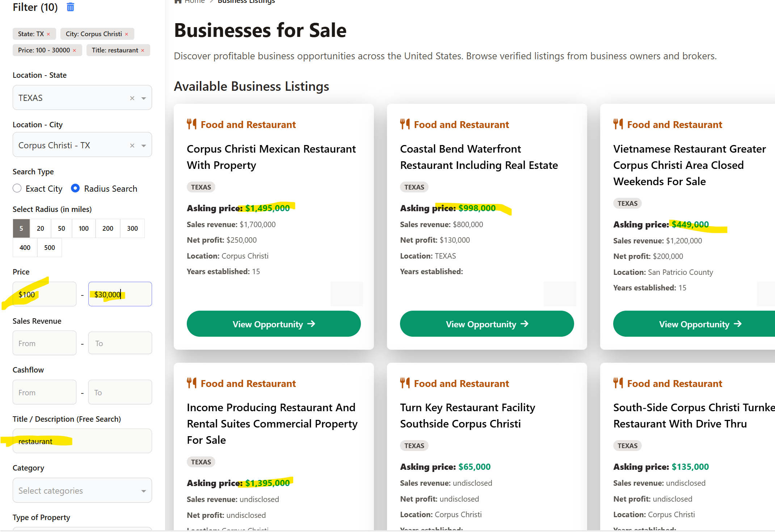Select the Radius Search radio option
Screen dimensions: 775x532
point(75,188)
